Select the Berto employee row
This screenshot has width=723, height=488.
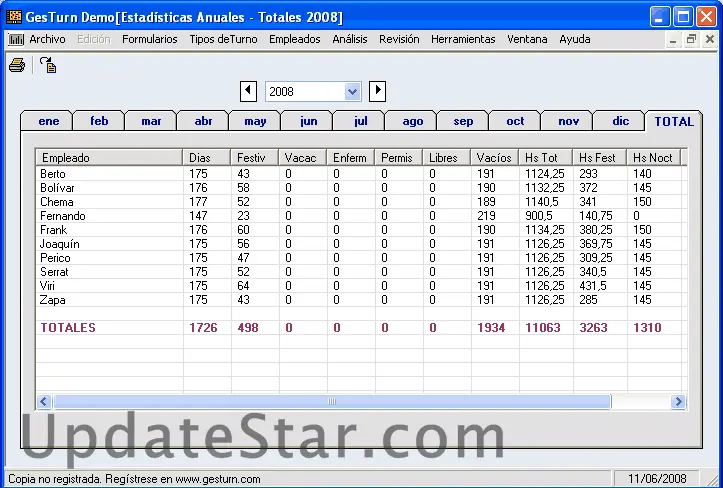(361, 174)
